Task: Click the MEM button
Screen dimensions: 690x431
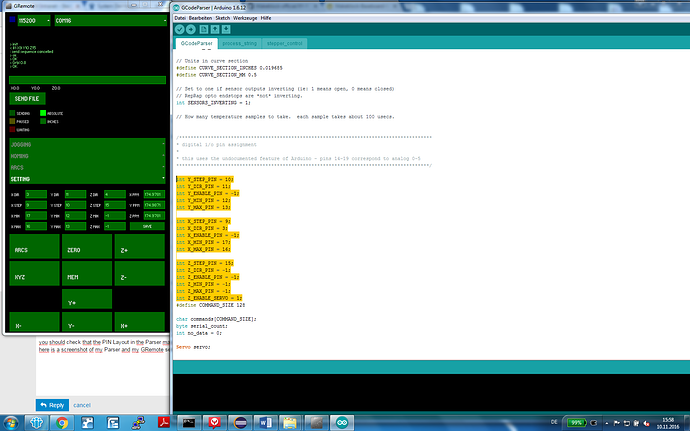Action: (x=87, y=273)
